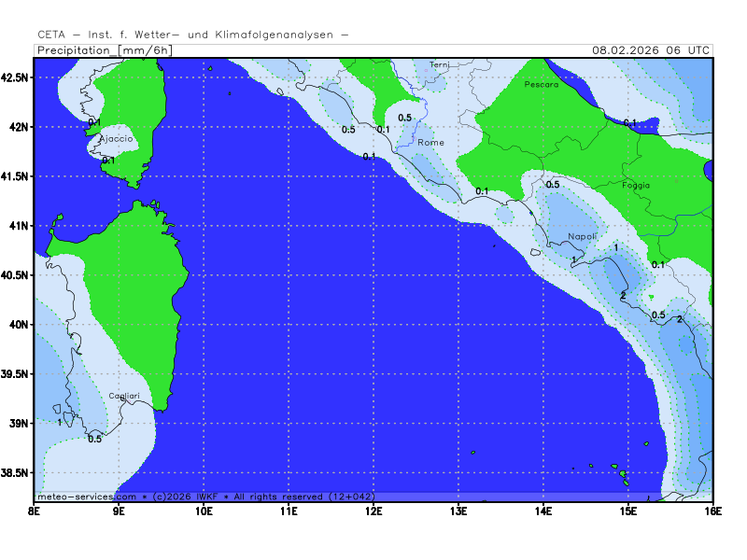Click the CETA institute header text
Image resolution: width=747 pixels, height=560 pixels.
tap(193, 35)
